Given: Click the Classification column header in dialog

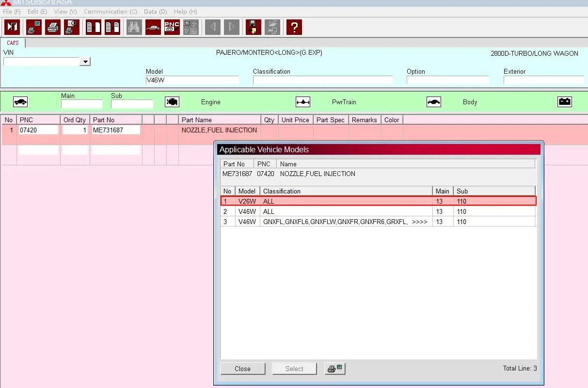Looking at the screenshot, I should click(x=346, y=191).
